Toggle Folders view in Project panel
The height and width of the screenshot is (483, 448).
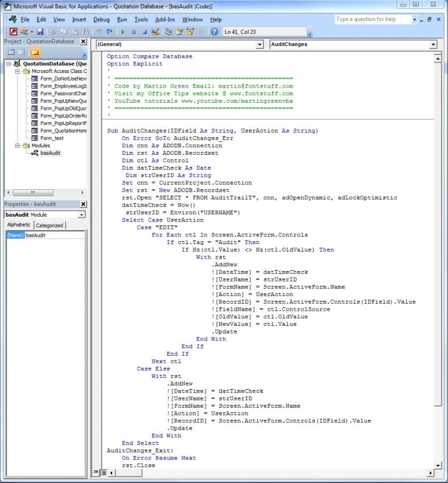pos(35,53)
